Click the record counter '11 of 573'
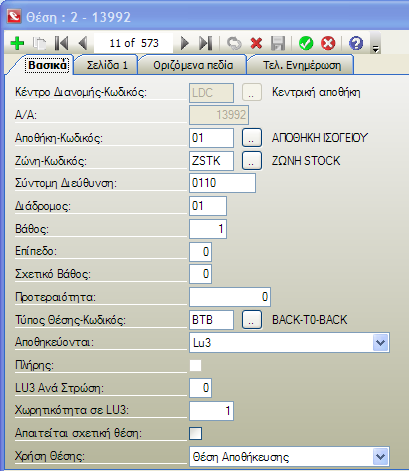The image size is (409, 471). click(x=134, y=43)
